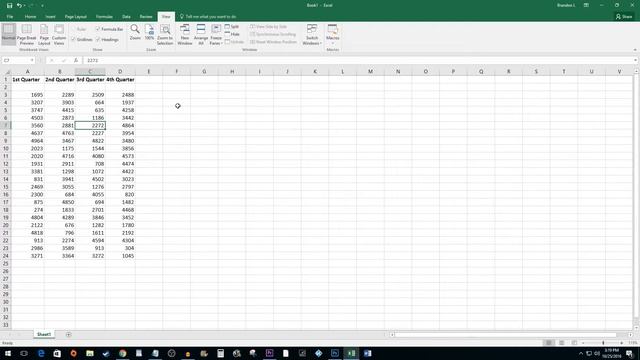
Task: Click the system clock in taskbar
Action: tap(611, 353)
